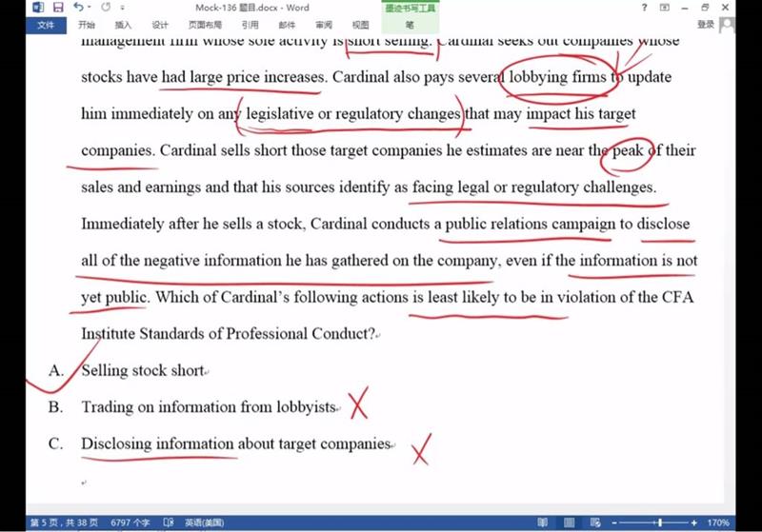
Task: Click the title 'Mock-136 题目.docx - Word'
Action: pos(252,8)
